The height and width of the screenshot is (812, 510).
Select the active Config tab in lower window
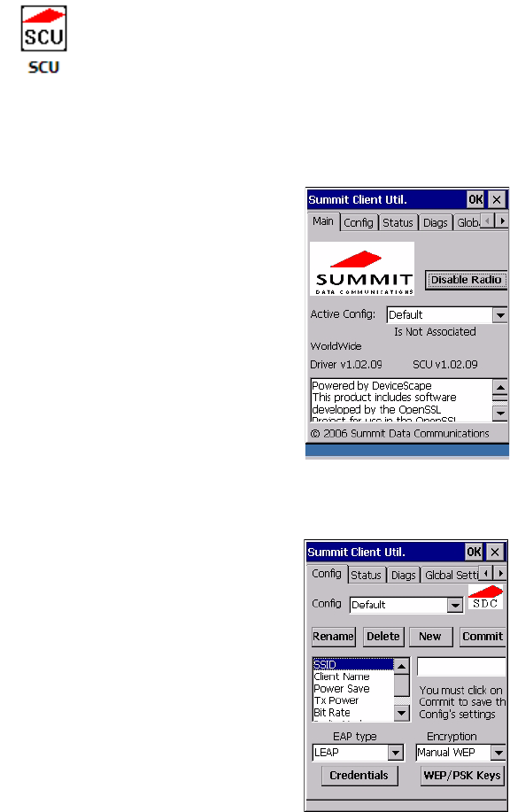pyautogui.click(x=327, y=574)
